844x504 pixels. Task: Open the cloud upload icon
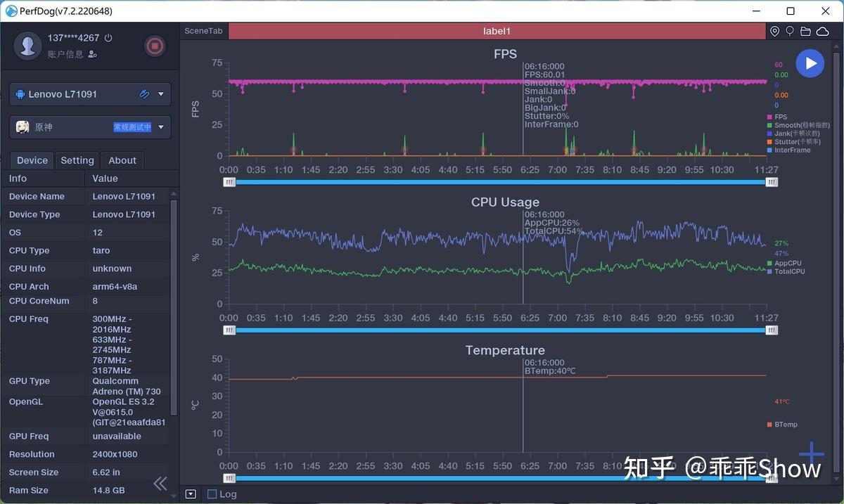click(821, 32)
